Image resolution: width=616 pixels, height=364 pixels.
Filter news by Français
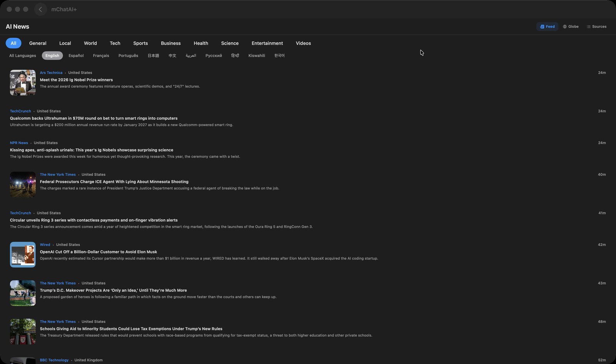coord(101,55)
